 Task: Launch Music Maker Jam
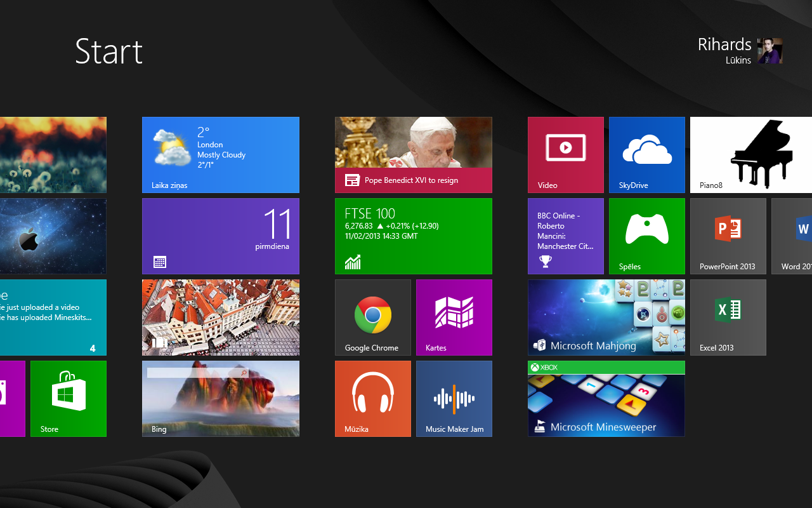(x=454, y=399)
